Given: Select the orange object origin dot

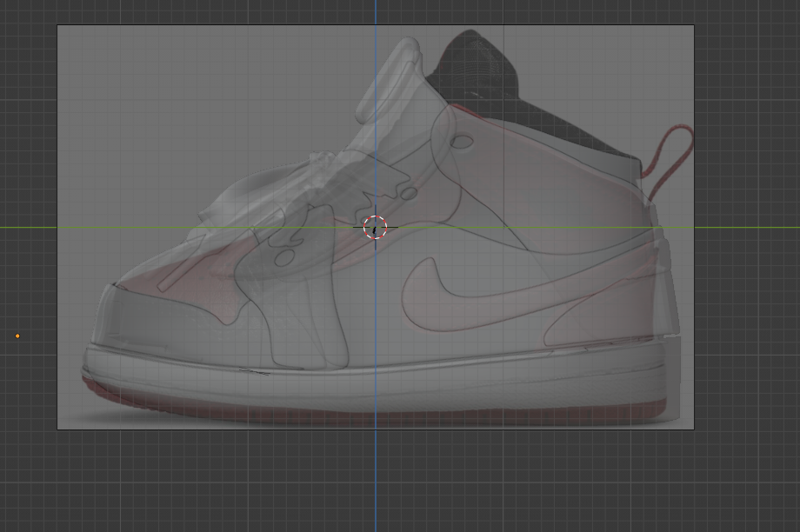Looking at the screenshot, I should click(17, 336).
